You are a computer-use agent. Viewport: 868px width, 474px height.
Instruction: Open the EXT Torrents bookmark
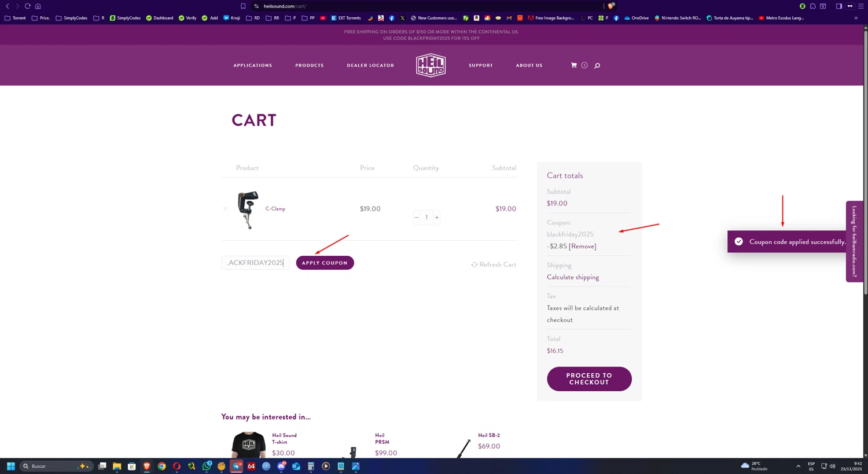coord(346,18)
